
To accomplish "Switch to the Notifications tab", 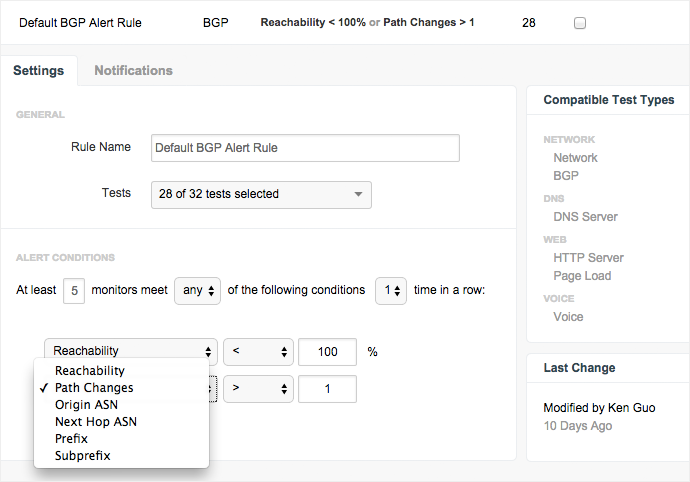I will click(x=133, y=70).
